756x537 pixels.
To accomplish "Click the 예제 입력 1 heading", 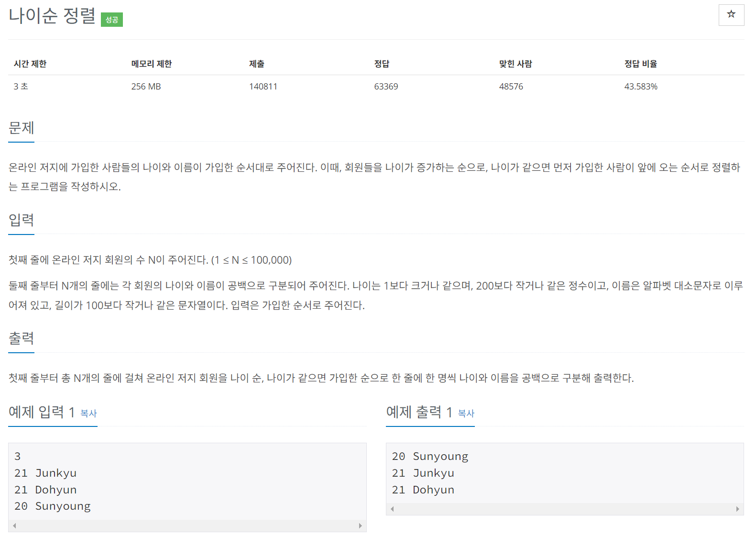I will pos(42,412).
